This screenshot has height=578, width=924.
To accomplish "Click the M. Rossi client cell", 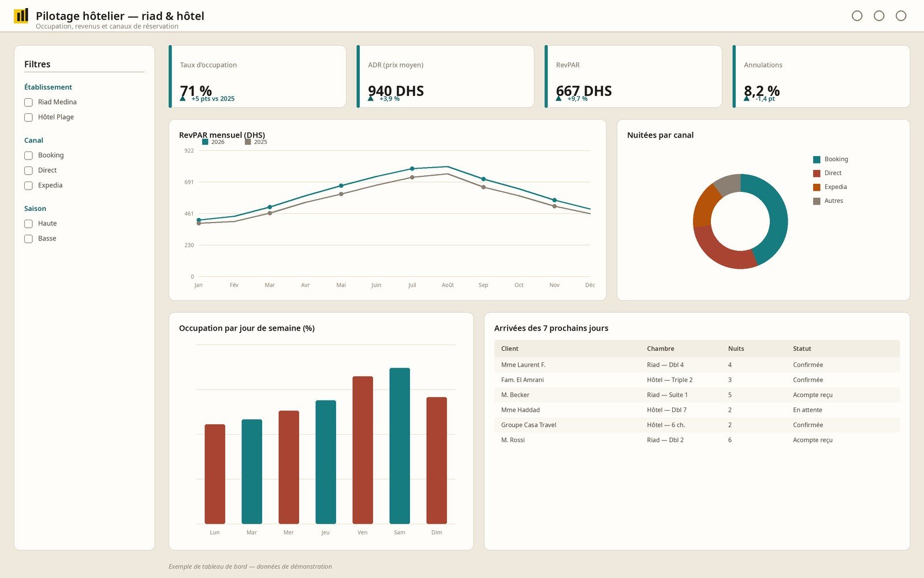I will tap(513, 440).
